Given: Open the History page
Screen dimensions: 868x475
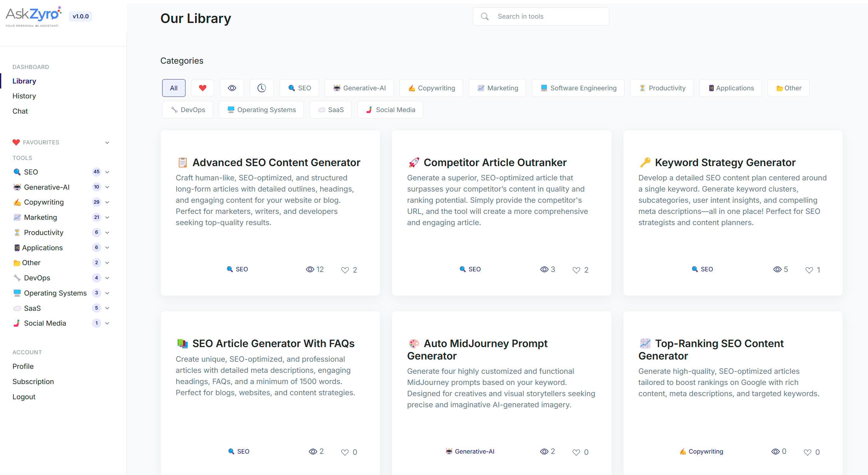Looking at the screenshot, I should [24, 96].
